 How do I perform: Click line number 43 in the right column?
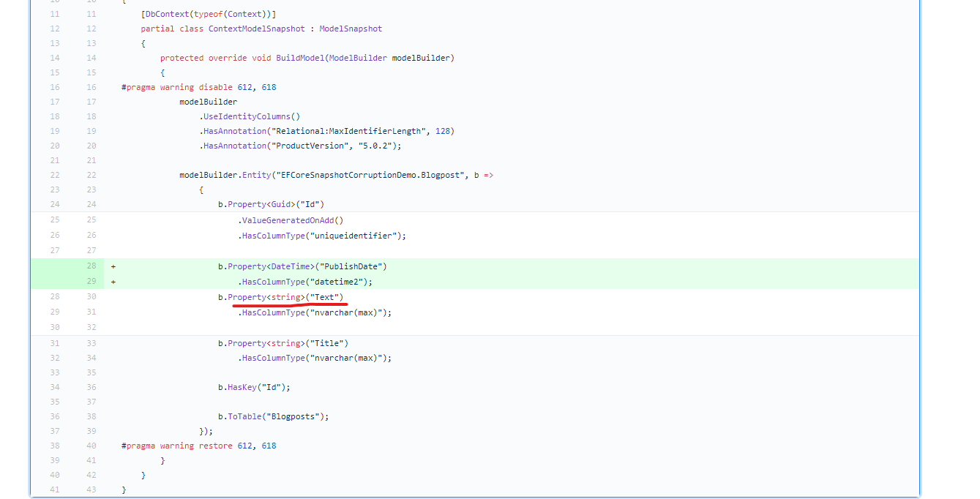[91, 489]
